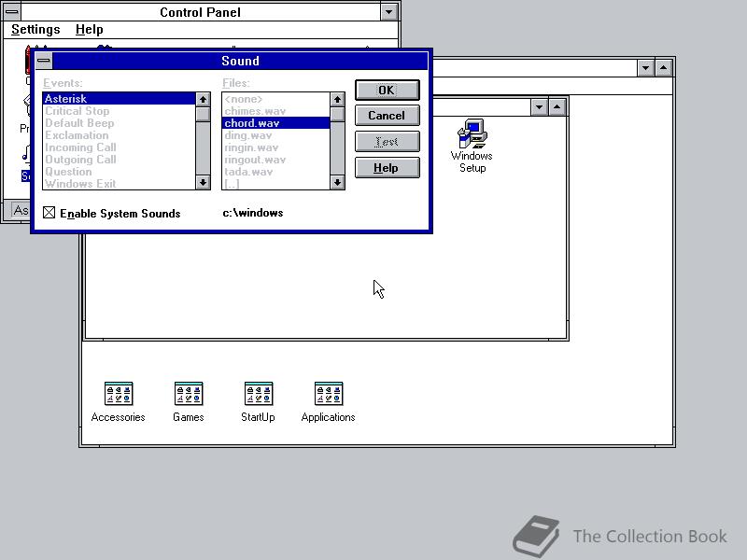Screen dimensions: 747x560
Task: Select chord.wav in the Files list
Action: tap(275, 123)
